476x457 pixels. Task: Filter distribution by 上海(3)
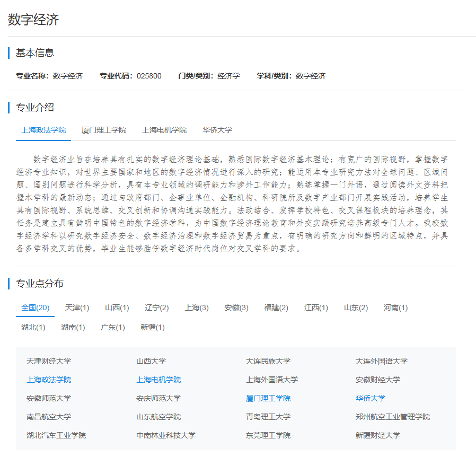coord(197,307)
